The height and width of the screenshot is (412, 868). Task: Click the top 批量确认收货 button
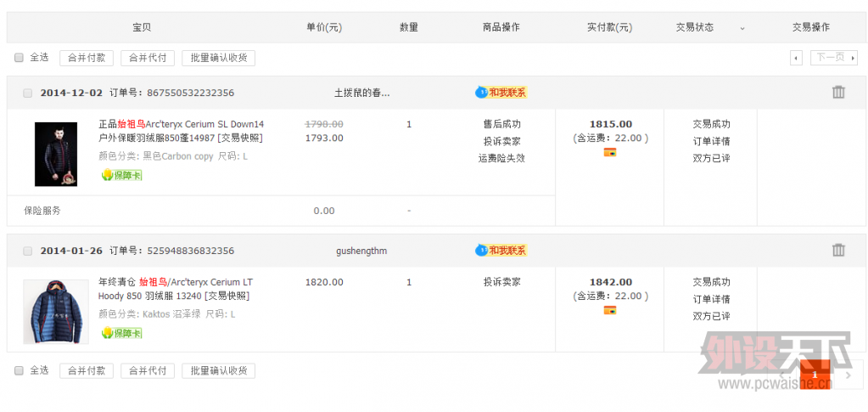[219, 58]
